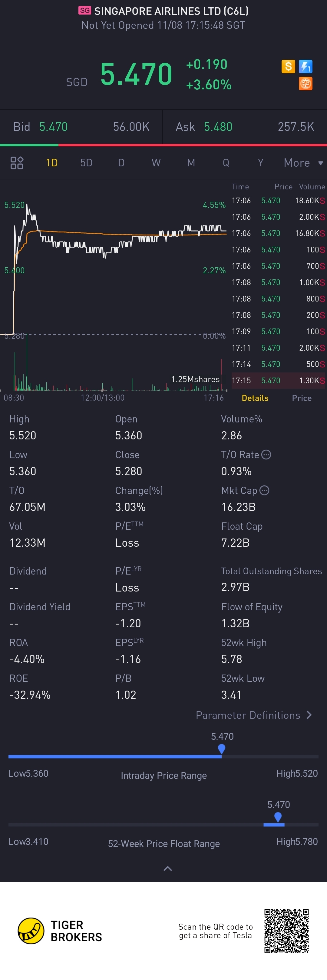Click the pink SG market badge
Image resolution: width=327 pixels, height=980 pixels.
click(x=85, y=11)
